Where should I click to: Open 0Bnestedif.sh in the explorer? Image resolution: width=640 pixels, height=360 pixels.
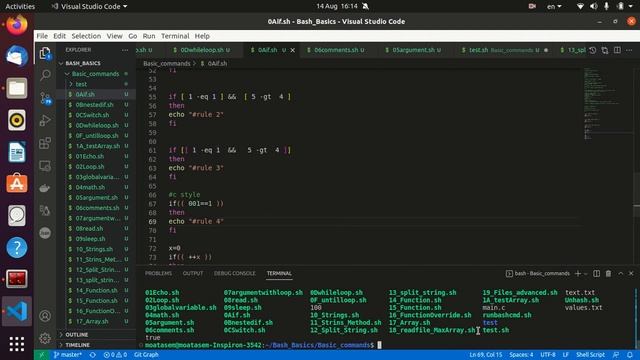coord(94,105)
